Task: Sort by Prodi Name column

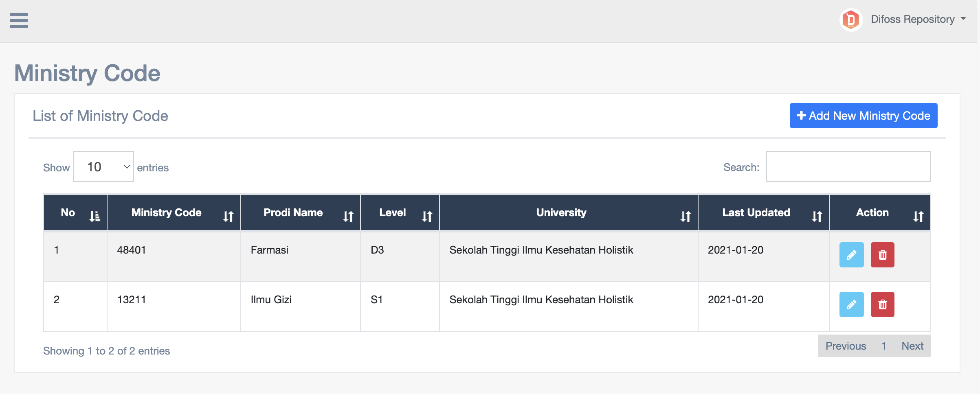Action: (x=300, y=213)
